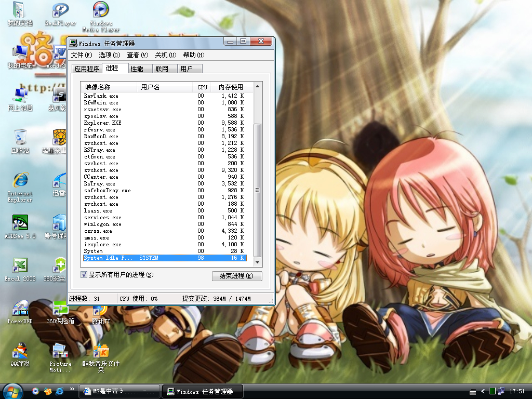
Task: Click the Start orb on the taskbar
Action: (12, 391)
